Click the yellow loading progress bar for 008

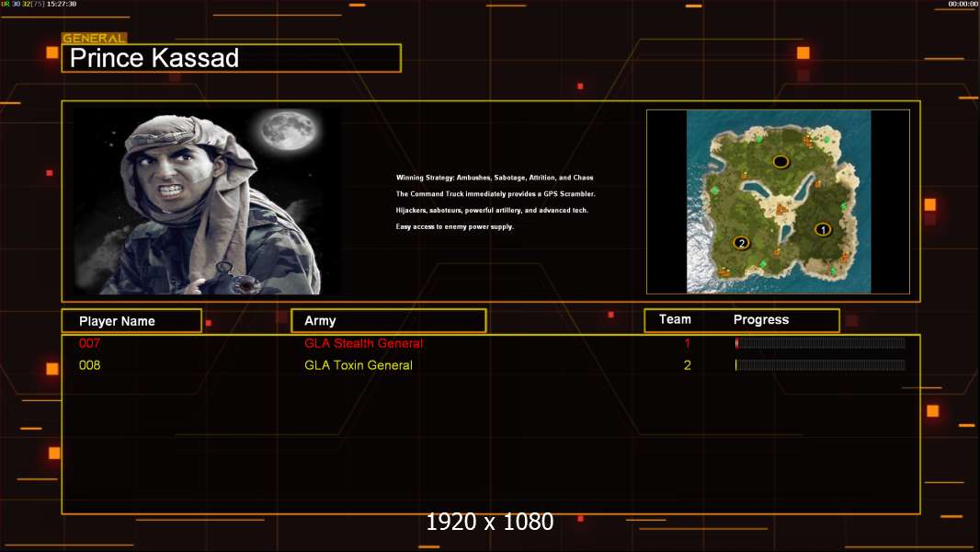point(820,364)
